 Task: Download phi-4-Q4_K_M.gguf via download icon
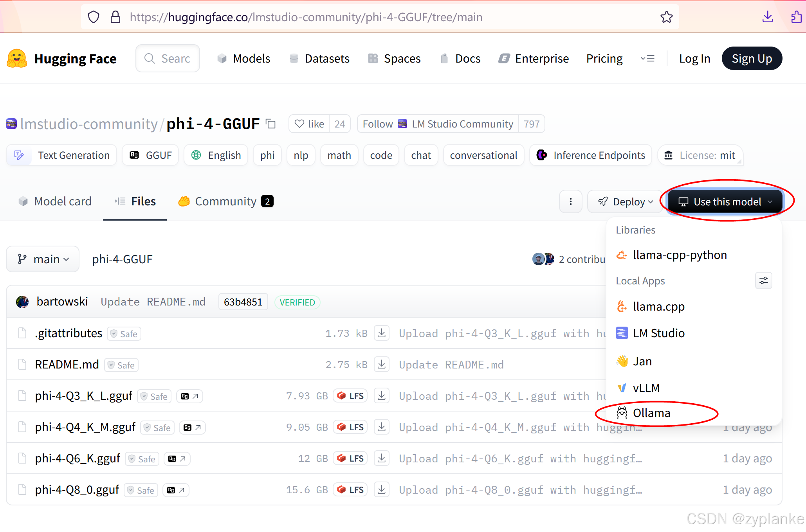(x=382, y=427)
